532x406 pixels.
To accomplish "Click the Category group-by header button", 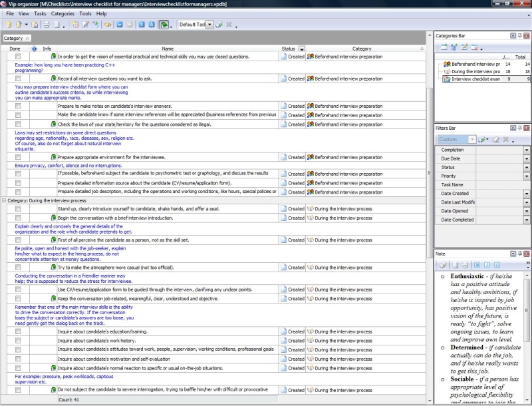I will point(13,38).
